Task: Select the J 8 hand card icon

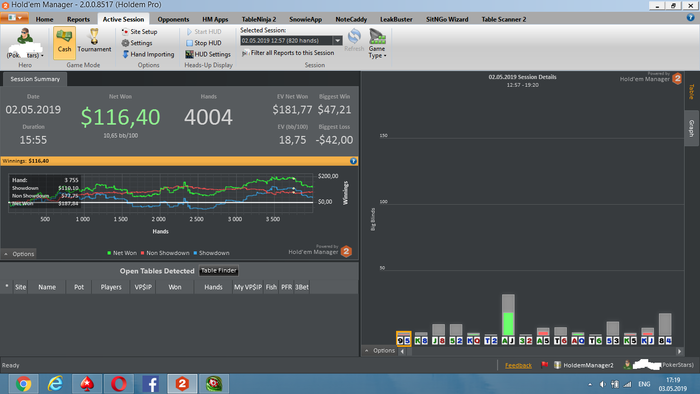Action: click(438, 340)
